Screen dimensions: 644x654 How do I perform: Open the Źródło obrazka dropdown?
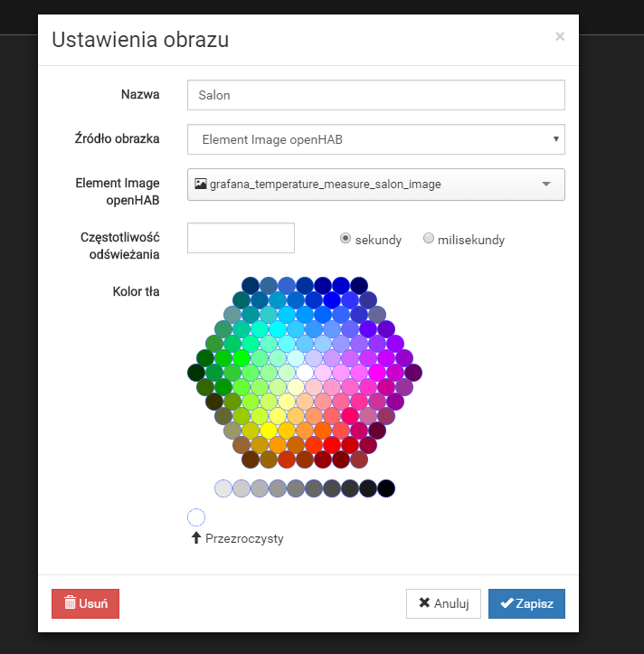375,139
